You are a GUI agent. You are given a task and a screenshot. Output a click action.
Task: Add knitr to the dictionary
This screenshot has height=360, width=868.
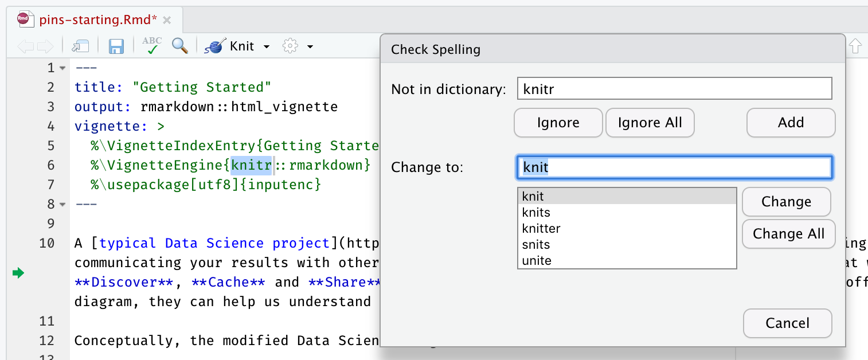click(x=791, y=122)
